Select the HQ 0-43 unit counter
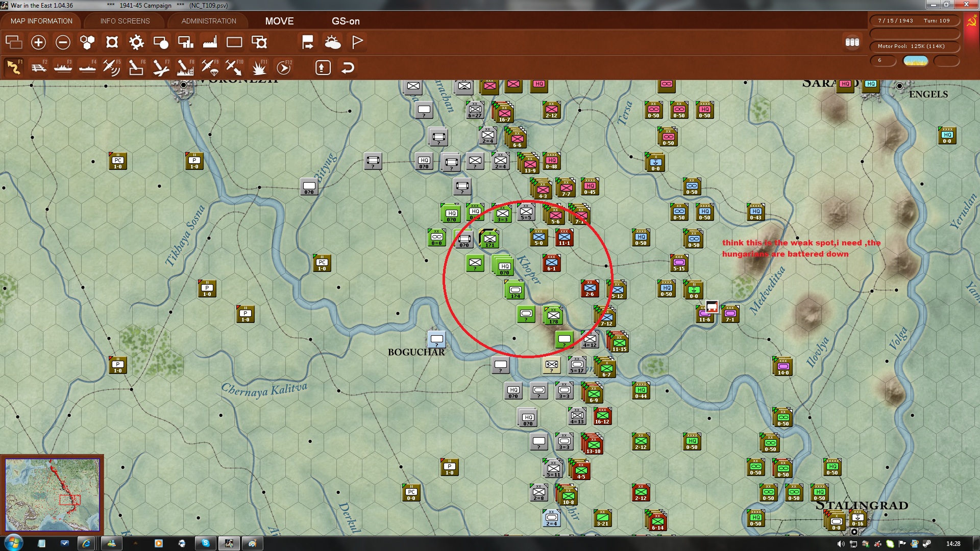Viewport: 980px width, 551px height. tap(756, 212)
